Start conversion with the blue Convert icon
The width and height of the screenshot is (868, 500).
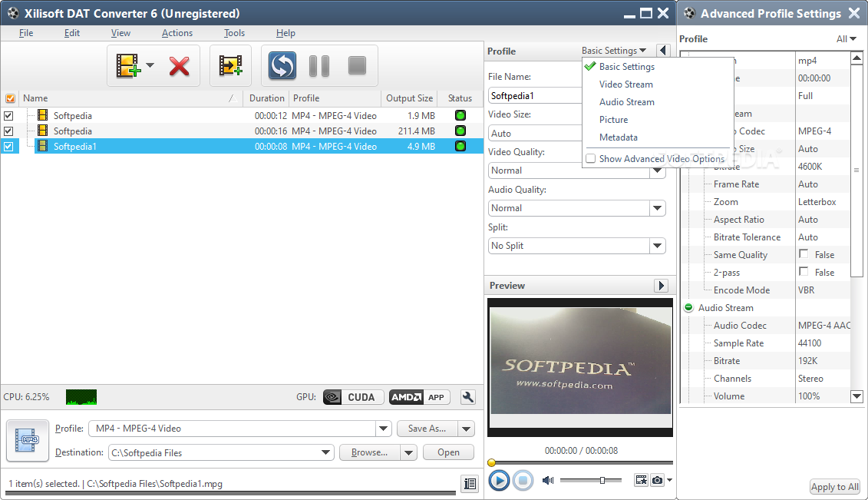[282, 65]
